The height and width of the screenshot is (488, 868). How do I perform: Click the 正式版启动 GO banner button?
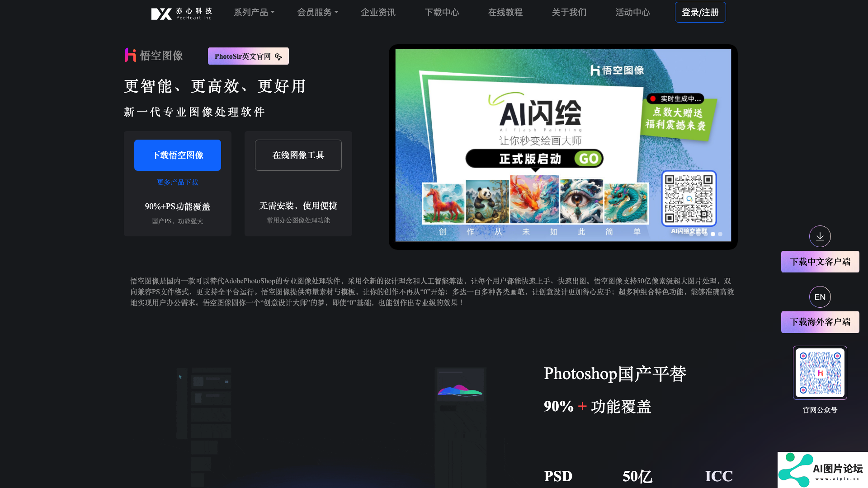click(x=534, y=159)
